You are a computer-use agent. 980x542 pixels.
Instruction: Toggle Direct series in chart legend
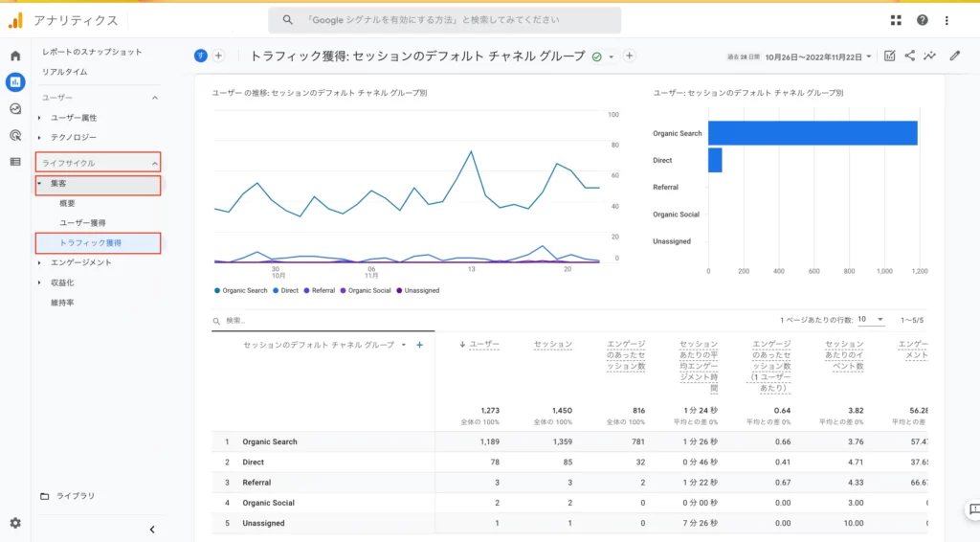[x=285, y=291]
